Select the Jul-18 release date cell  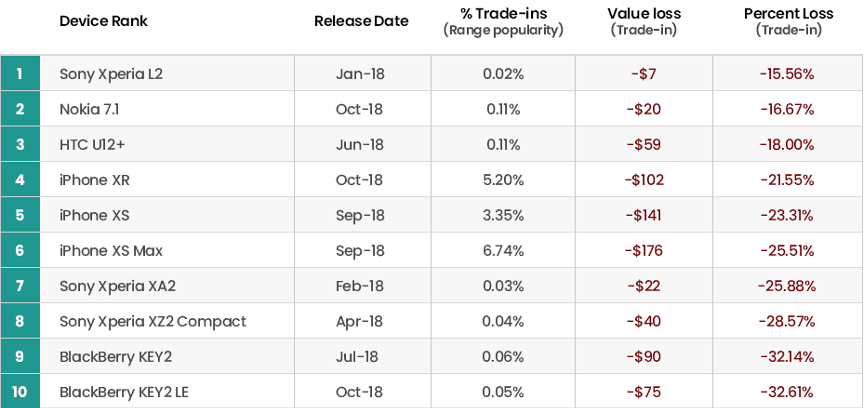[361, 357]
